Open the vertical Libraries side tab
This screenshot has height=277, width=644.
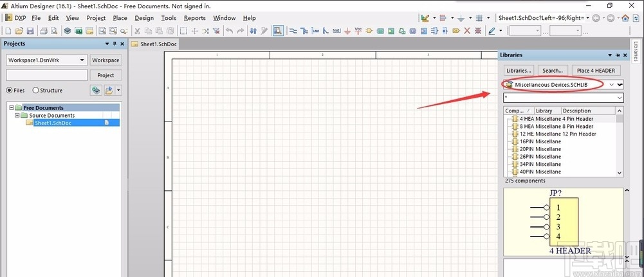tap(636, 51)
